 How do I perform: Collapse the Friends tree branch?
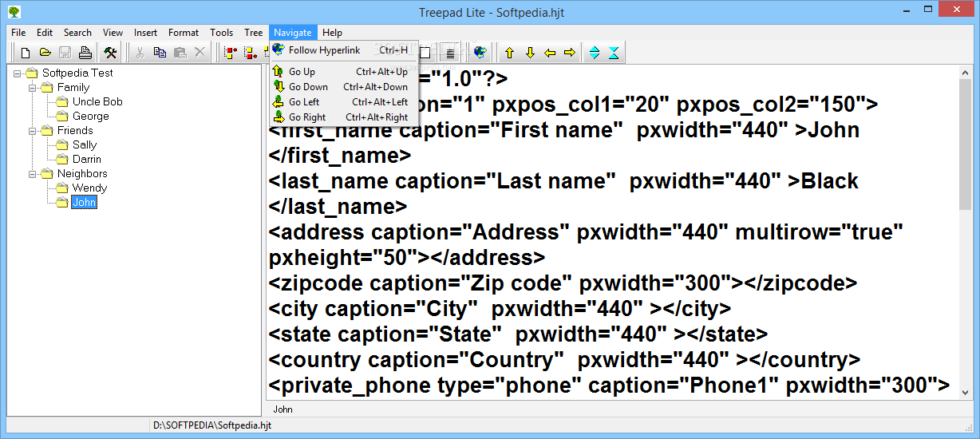33,130
